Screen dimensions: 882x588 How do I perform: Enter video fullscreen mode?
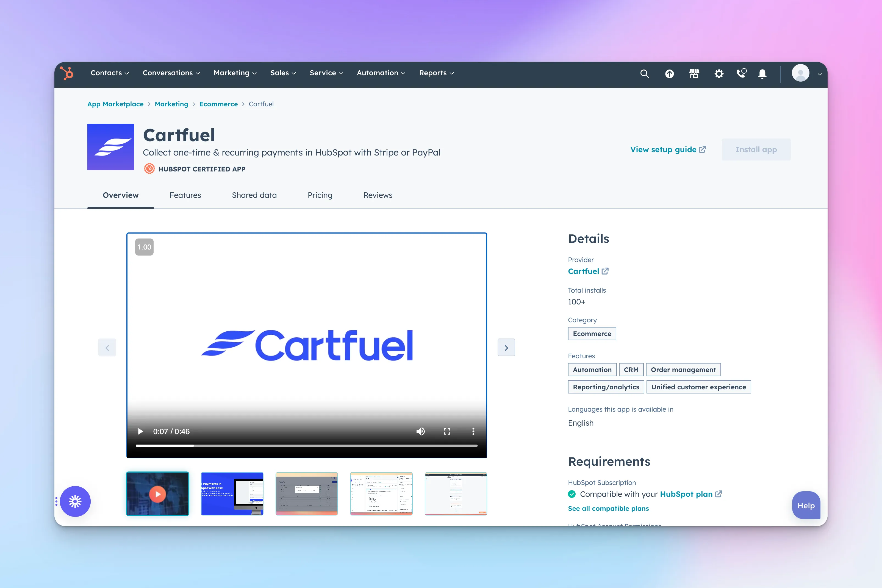(x=447, y=431)
